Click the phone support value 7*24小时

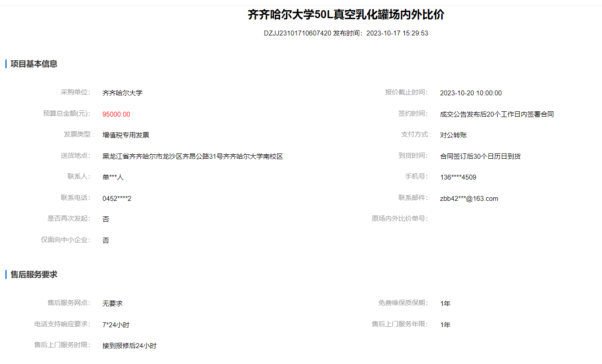click(116, 325)
